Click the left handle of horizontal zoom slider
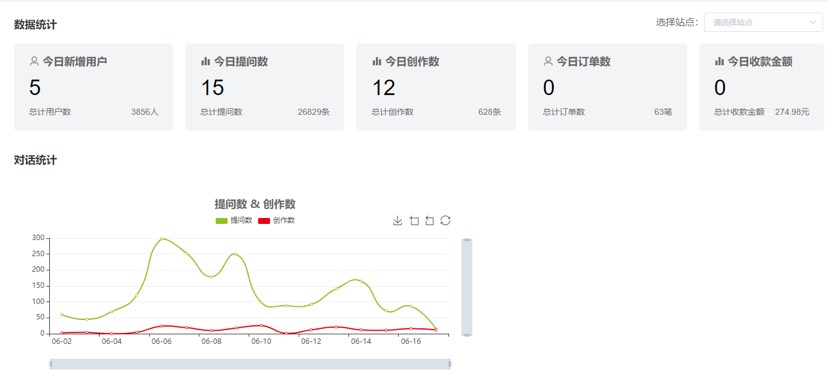The image size is (828, 390). (51, 364)
